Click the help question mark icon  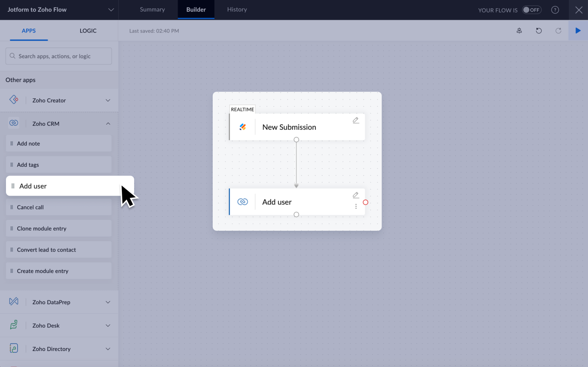click(x=555, y=10)
